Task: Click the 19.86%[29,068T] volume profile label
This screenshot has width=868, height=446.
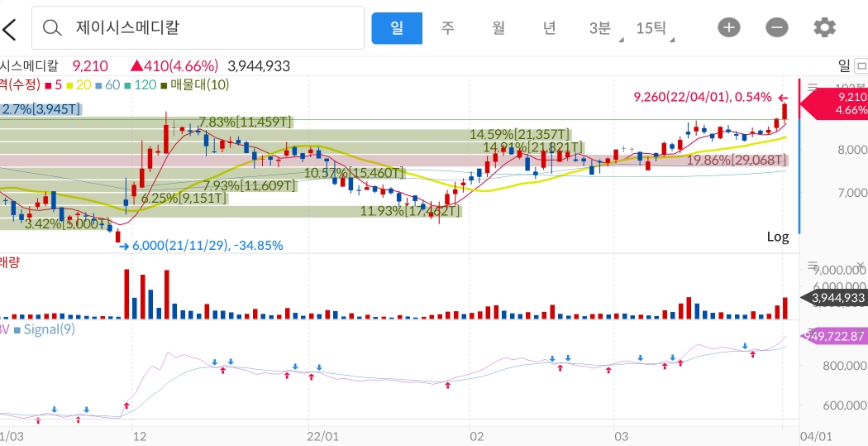Action: pos(737,161)
